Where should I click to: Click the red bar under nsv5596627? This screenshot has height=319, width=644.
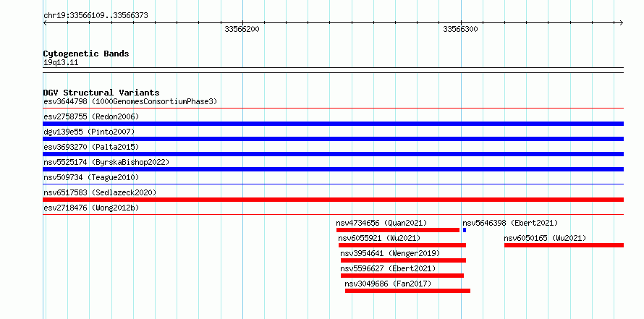point(402,276)
